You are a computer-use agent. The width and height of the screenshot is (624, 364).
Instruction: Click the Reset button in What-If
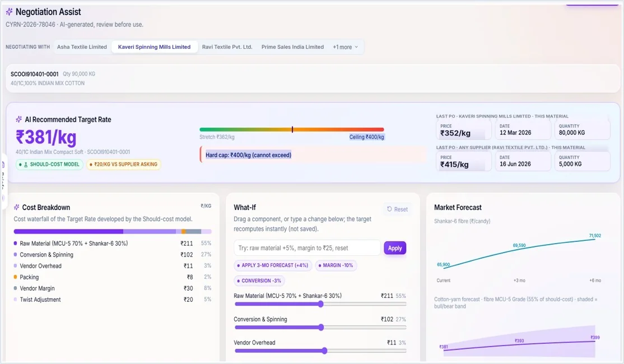pos(397,209)
